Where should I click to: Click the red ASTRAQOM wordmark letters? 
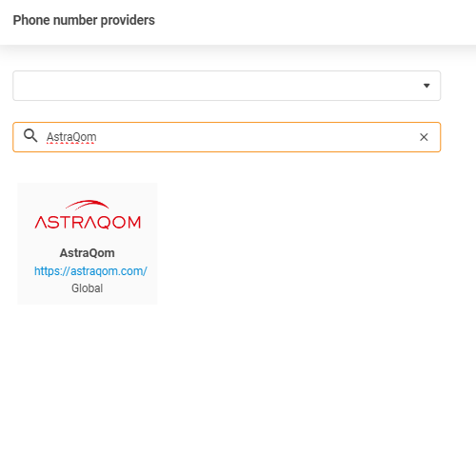pos(88,222)
